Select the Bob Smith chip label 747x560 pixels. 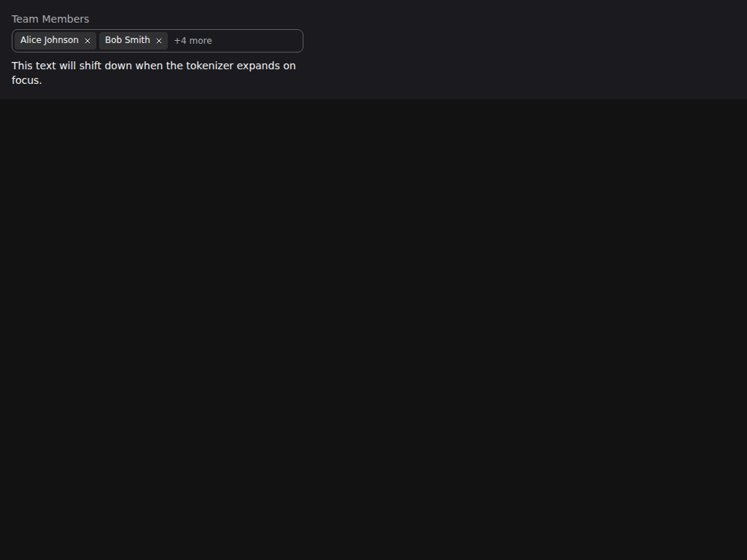(127, 41)
